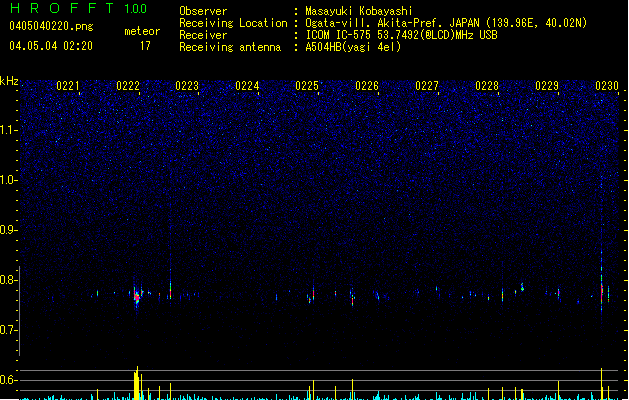Click the 0221 time marker
The image size is (629, 400).
68,86
